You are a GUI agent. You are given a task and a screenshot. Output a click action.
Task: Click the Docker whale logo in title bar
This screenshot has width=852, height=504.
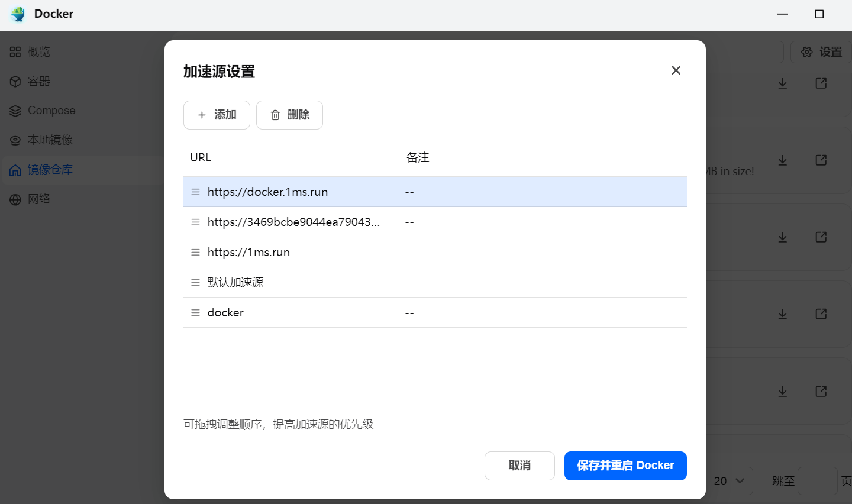17,14
